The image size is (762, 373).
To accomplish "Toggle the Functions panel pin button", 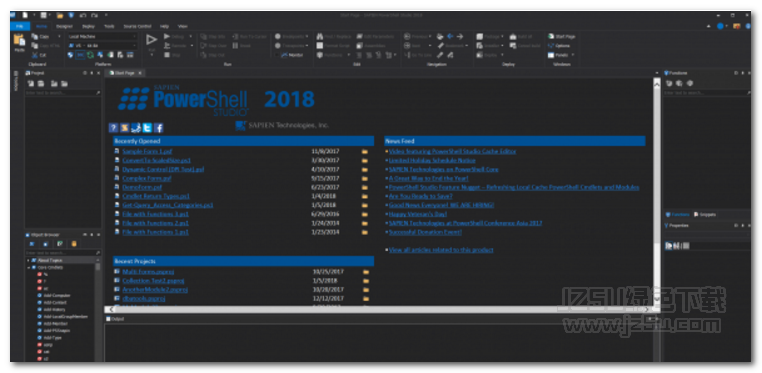I will [x=743, y=73].
